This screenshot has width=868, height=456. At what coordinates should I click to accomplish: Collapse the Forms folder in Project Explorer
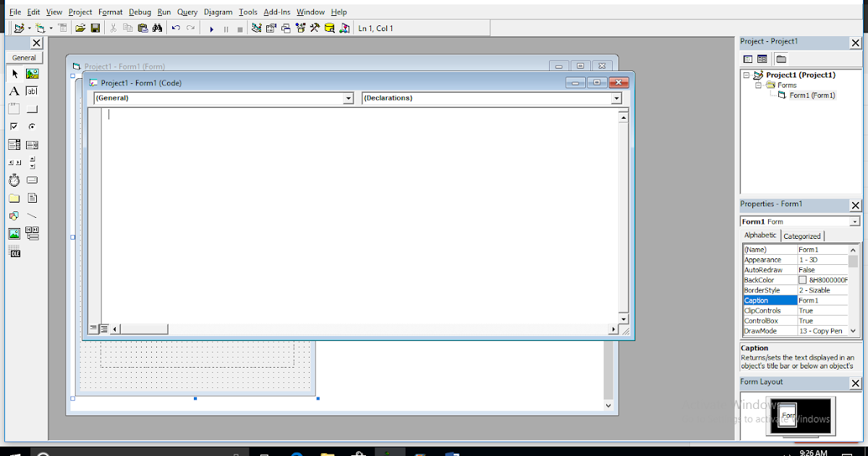tap(758, 85)
